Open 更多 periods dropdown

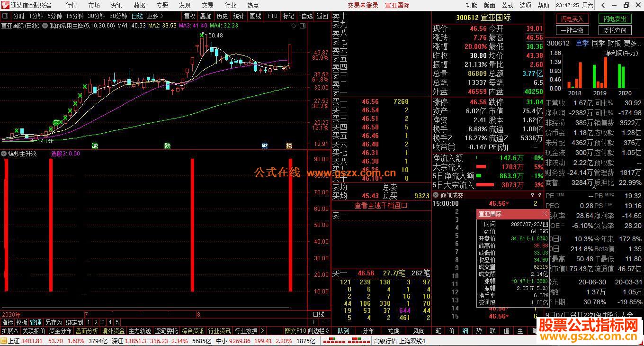155,16
